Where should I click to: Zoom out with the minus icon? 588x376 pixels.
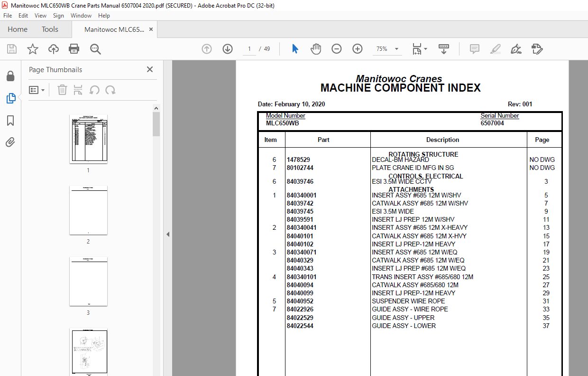337,49
